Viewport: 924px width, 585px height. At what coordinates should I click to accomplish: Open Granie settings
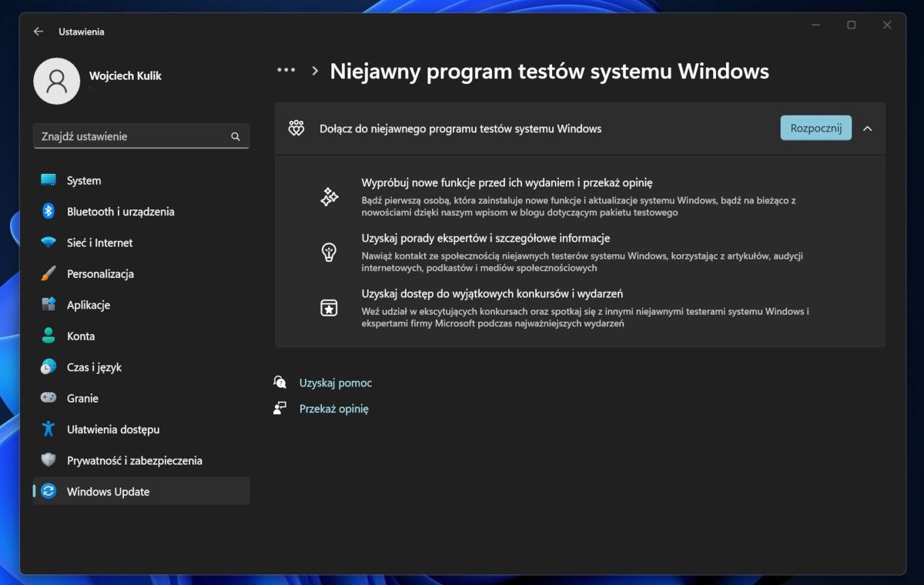tap(142, 398)
